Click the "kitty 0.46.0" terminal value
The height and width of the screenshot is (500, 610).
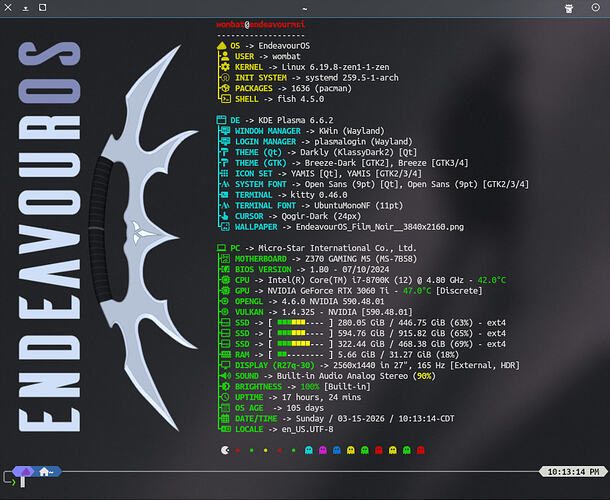tap(319, 195)
